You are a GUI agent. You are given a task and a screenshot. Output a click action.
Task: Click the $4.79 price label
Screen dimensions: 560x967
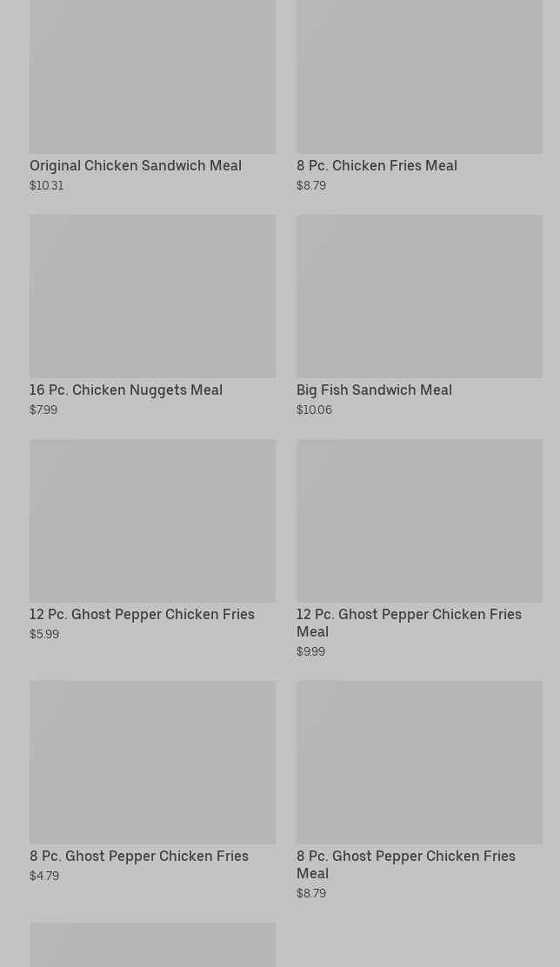(x=44, y=876)
